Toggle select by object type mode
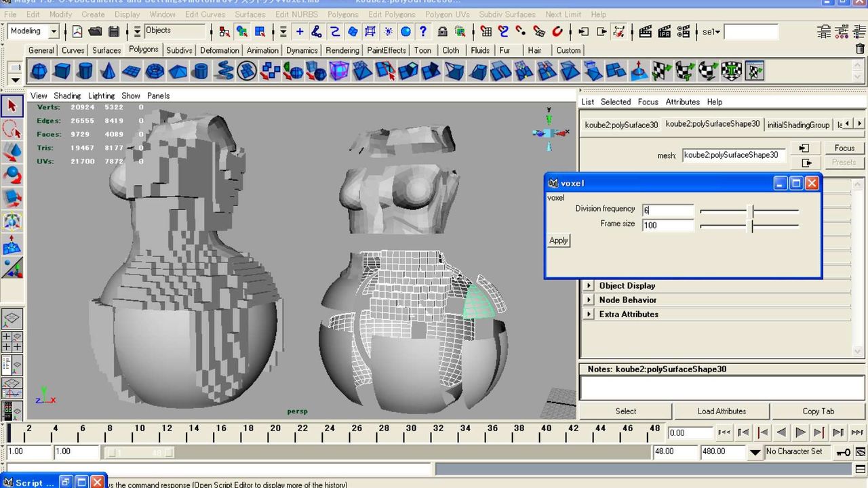The image size is (868, 488). click(x=242, y=31)
